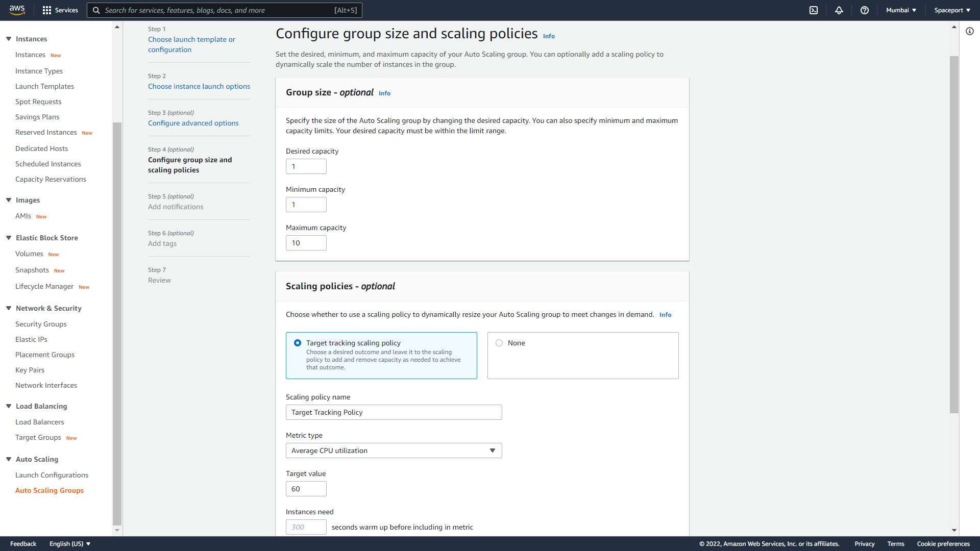Expand the Spaceport account menu
The image size is (980, 551).
pos(952,10)
